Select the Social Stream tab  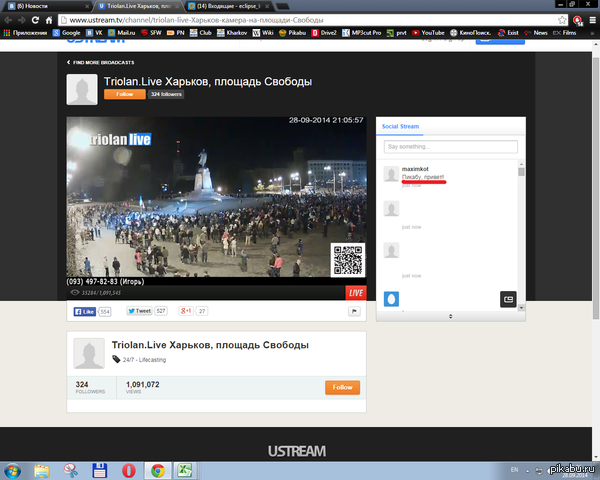click(400, 128)
